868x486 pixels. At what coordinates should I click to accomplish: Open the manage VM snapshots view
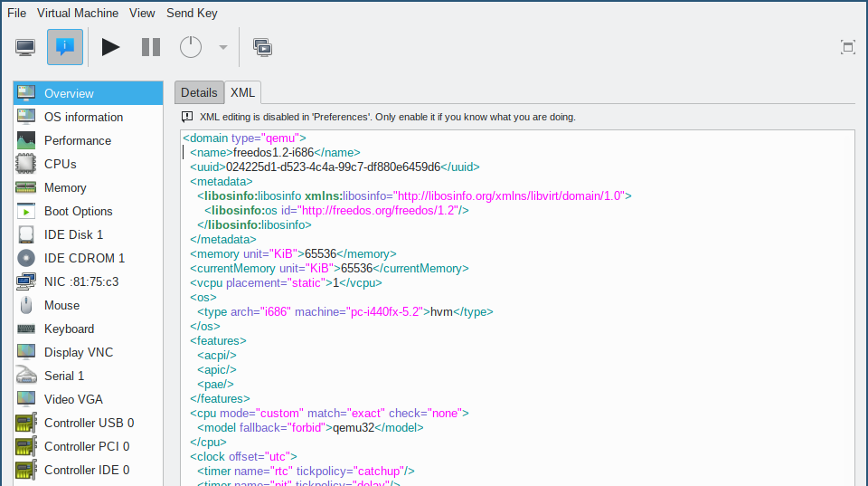point(262,48)
